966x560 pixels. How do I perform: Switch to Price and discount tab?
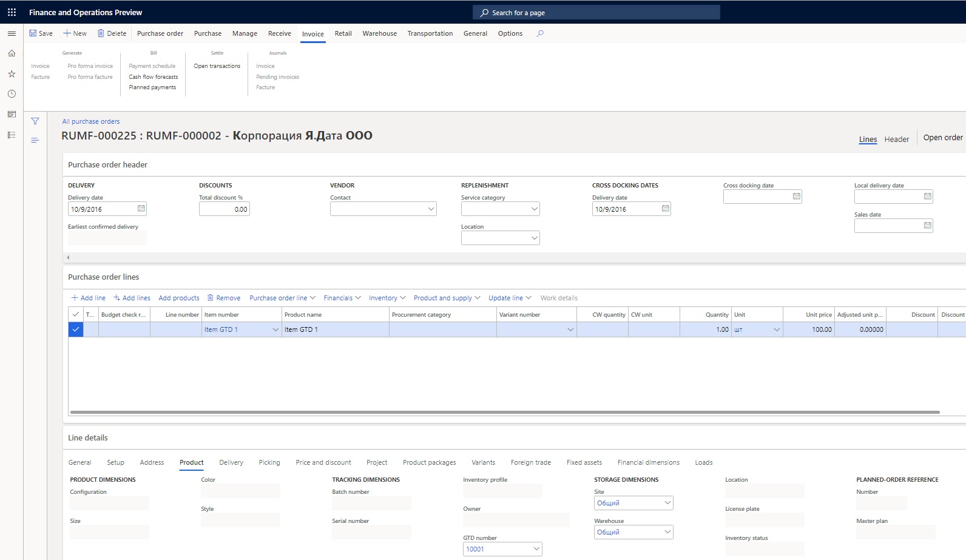323,462
